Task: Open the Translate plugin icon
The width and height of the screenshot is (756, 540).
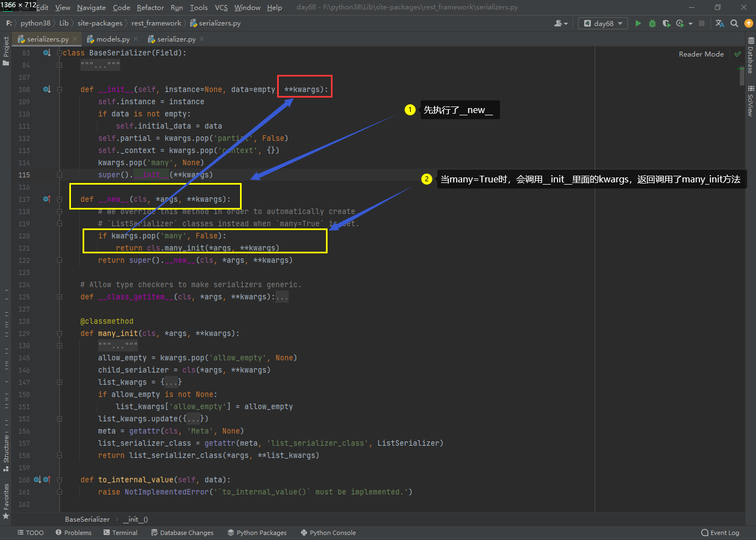Action: pyautogui.click(x=719, y=23)
